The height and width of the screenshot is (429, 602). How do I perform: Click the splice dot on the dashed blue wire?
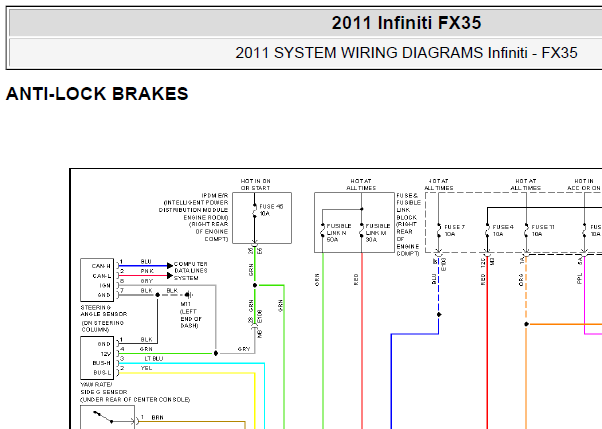pyautogui.click(x=439, y=315)
